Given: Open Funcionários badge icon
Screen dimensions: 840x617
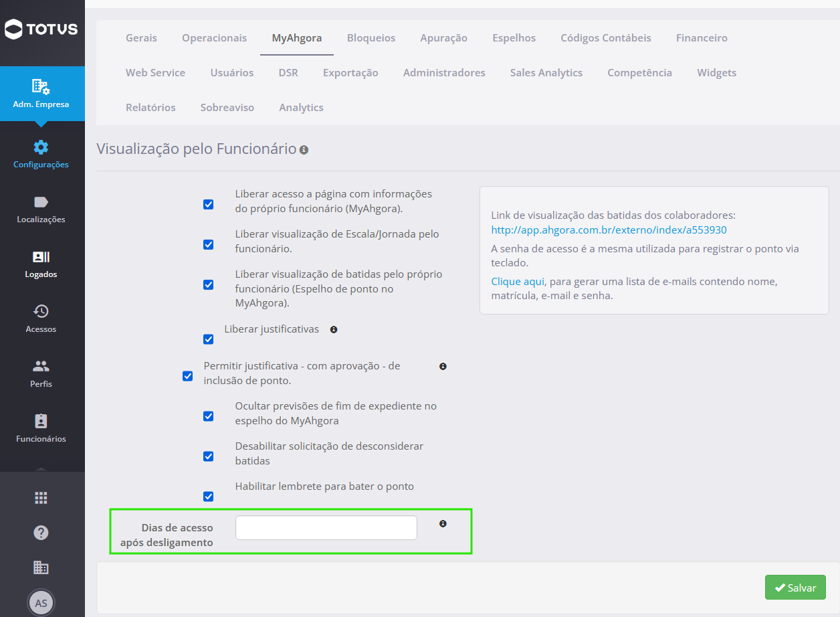Looking at the screenshot, I should click(x=41, y=421).
